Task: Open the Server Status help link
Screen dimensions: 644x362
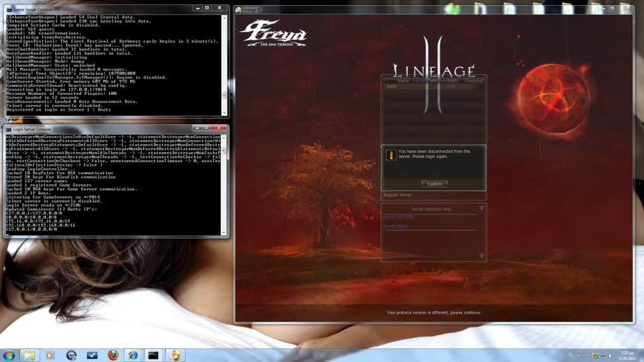Action: tap(396, 226)
